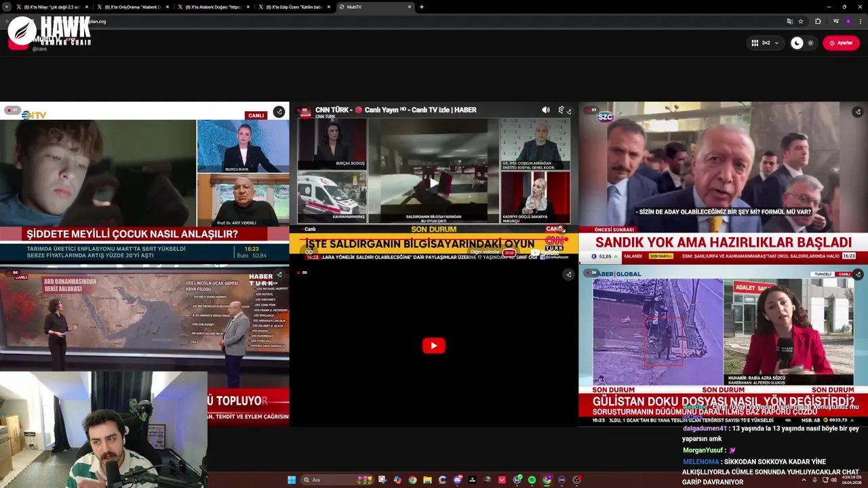Open the Chrome three-dot menu
Viewport: 868px width, 488px height.
coord(861,21)
